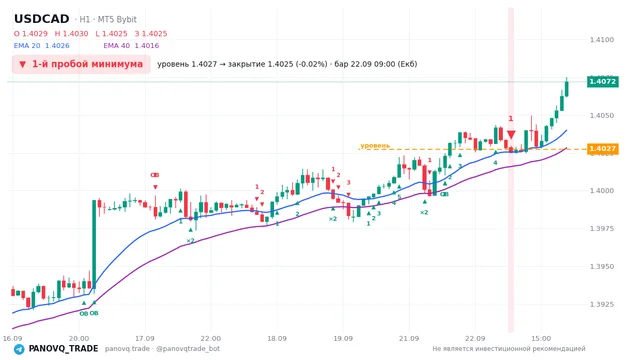Select the USDCAD symbol title
The image size is (640, 360).
(42, 19)
